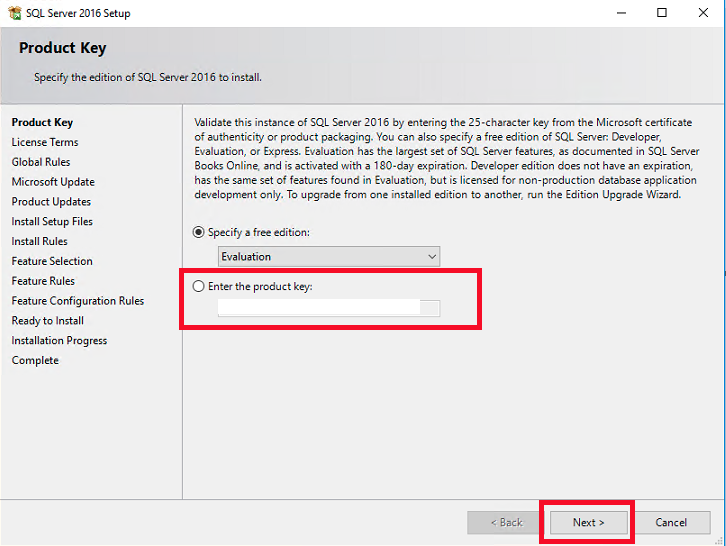
Task: Select the Installation Progress step
Action: click(x=59, y=341)
